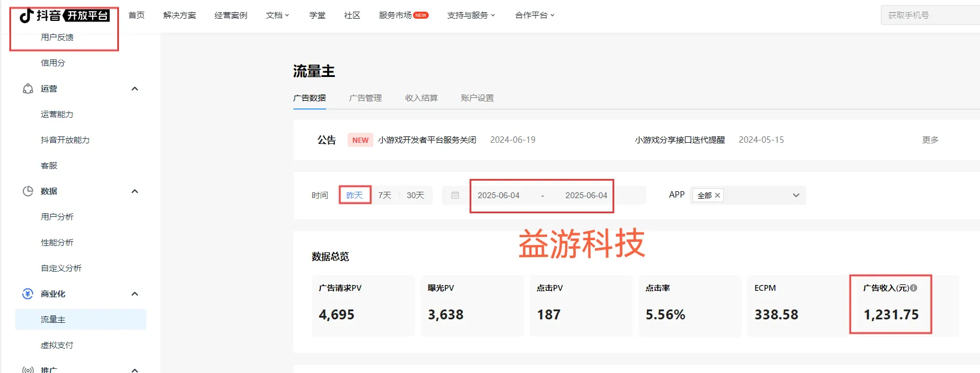Open the 小游戏开发者平台服务关闭 announcement

[x=427, y=140]
